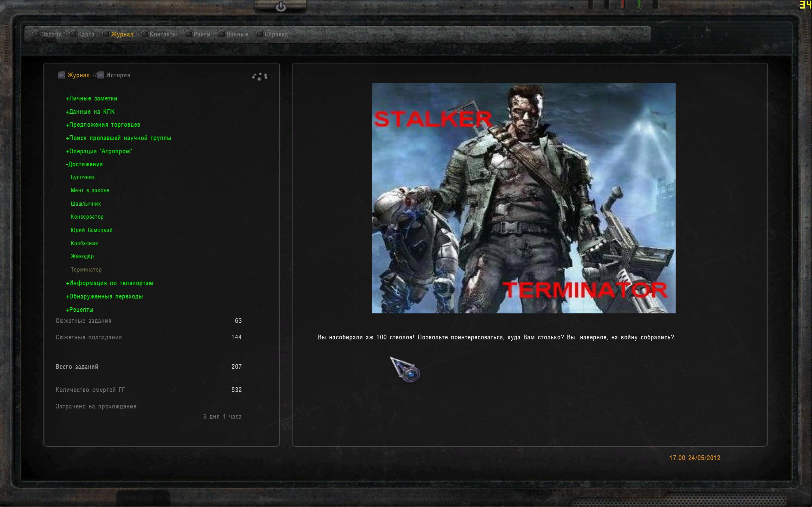Select the Юрий Семецкий achievement
Viewport: 812px width, 507px height.
point(92,230)
